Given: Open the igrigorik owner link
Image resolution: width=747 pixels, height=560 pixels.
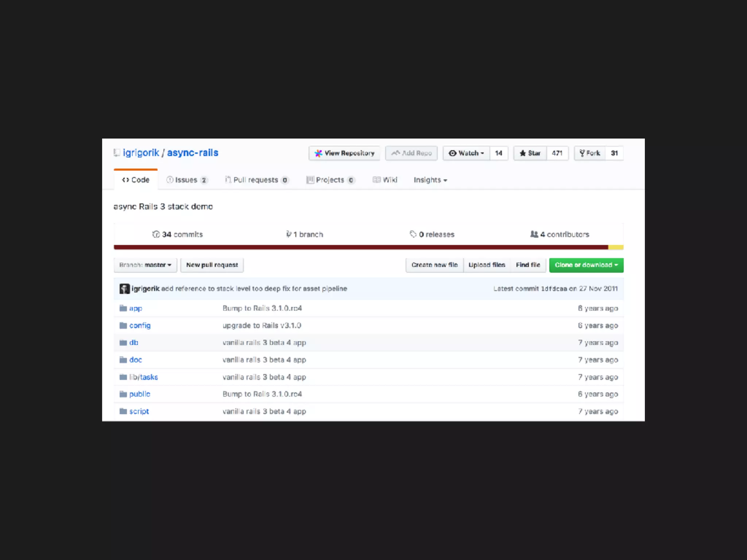Looking at the screenshot, I should (x=141, y=153).
